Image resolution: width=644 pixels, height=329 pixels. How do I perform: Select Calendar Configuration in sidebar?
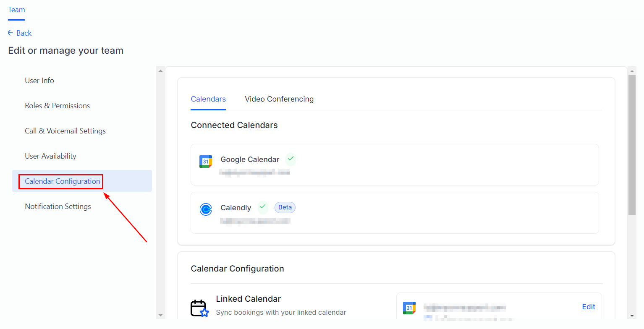click(63, 181)
